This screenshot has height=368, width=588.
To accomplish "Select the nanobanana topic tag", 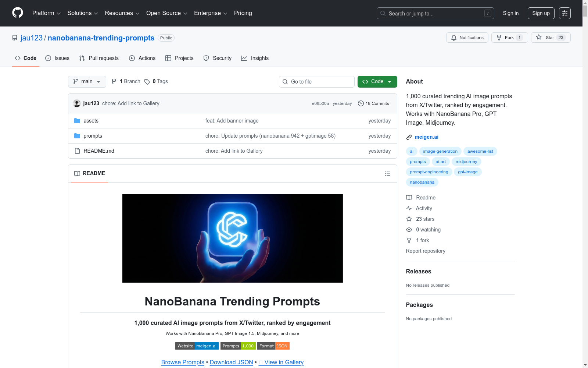I will pyautogui.click(x=422, y=182).
